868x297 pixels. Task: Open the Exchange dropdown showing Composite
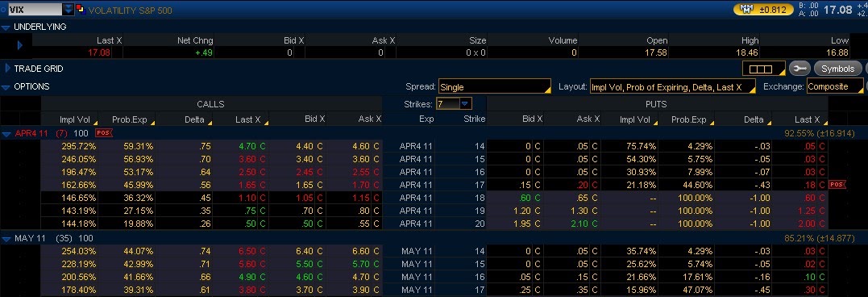point(835,86)
